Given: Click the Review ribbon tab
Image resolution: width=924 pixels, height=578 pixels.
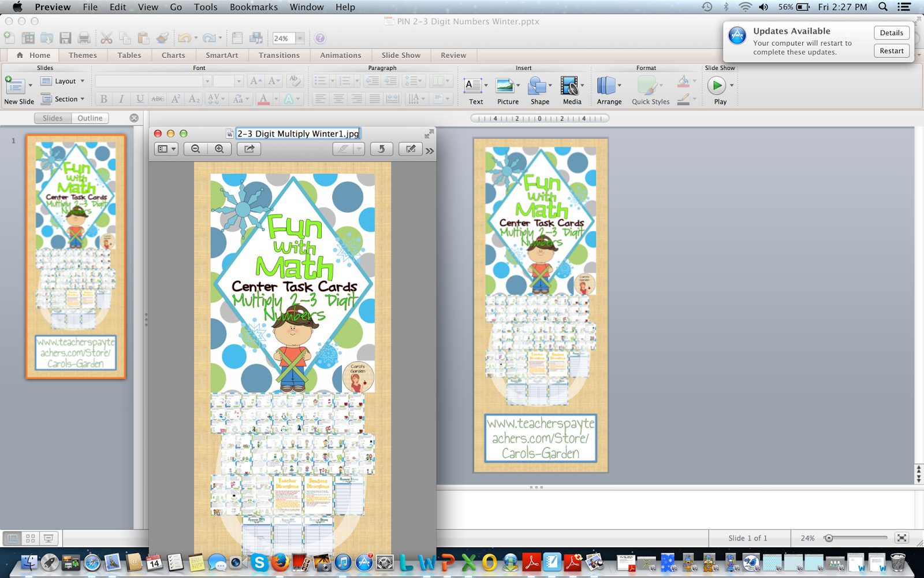Looking at the screenshot, I should click(x=453, y=55).
